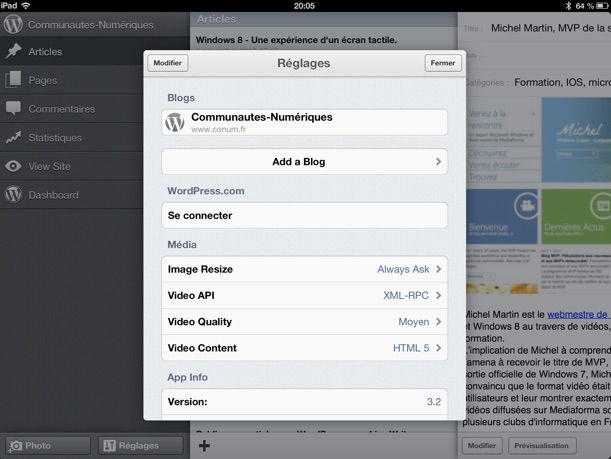
Task: Change the HTML 5 value
Action: pyautogui.click(x=411, y=348)
